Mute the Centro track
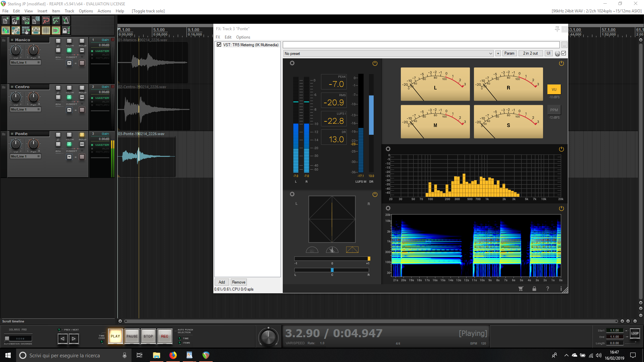644x362 pixels. [x=69, y=88]
